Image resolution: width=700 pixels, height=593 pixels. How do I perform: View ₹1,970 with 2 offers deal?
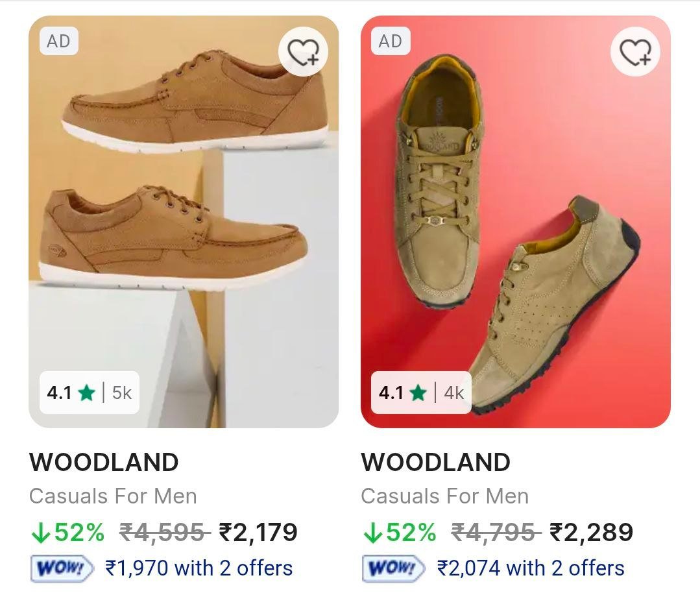click(199, 568)
